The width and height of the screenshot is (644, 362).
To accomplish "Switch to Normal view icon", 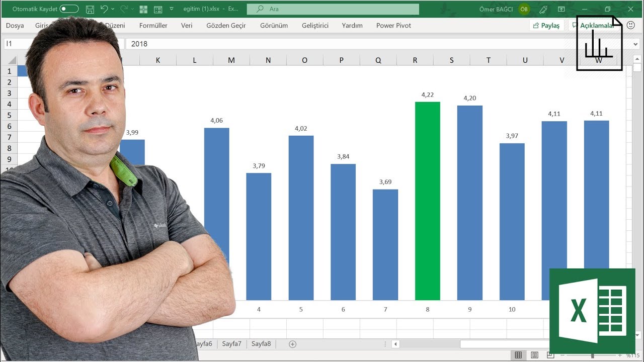I will click(518, 355).
